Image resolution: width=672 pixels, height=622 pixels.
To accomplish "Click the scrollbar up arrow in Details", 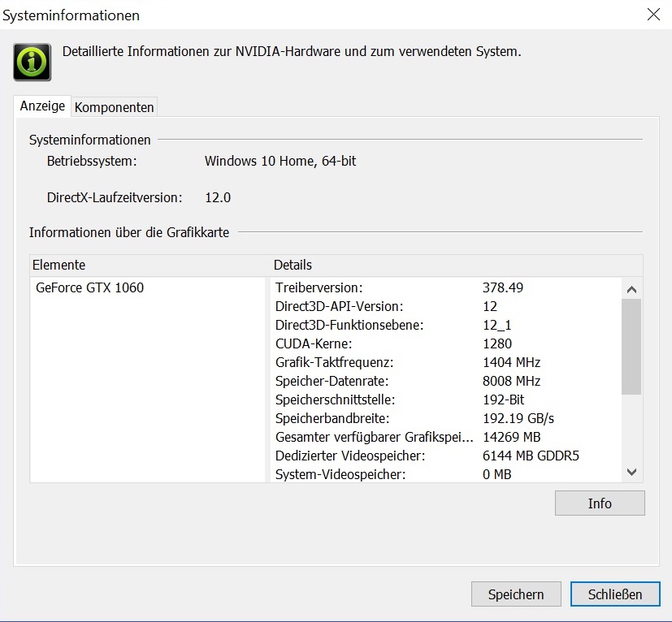I will coord(632,288).
